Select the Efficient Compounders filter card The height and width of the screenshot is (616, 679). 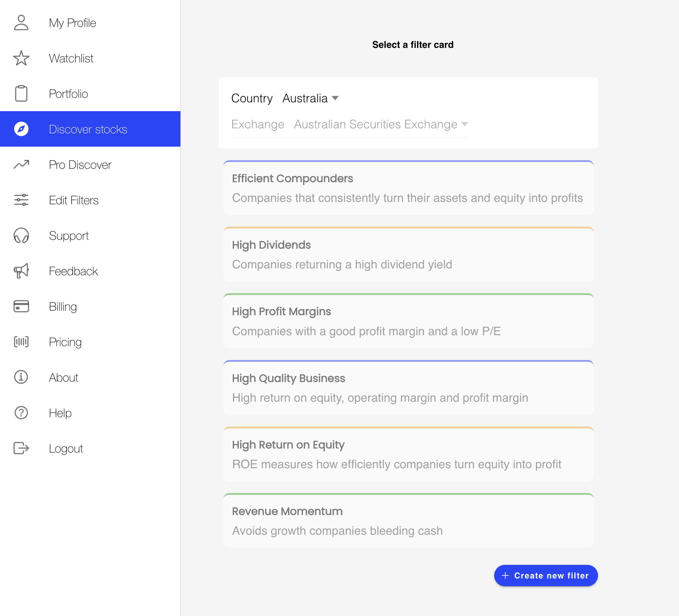(x=408, y=188)
